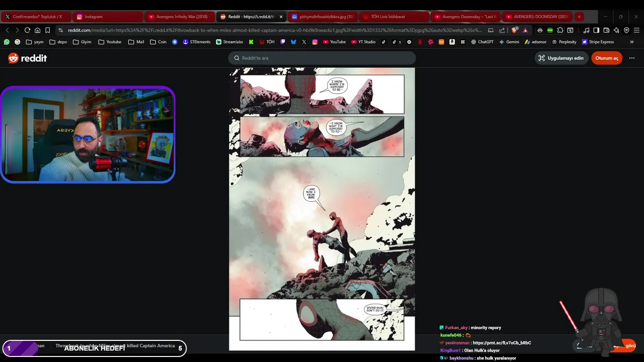
Task: Click the Oturum aç login button
Action: tap(607, 58)
